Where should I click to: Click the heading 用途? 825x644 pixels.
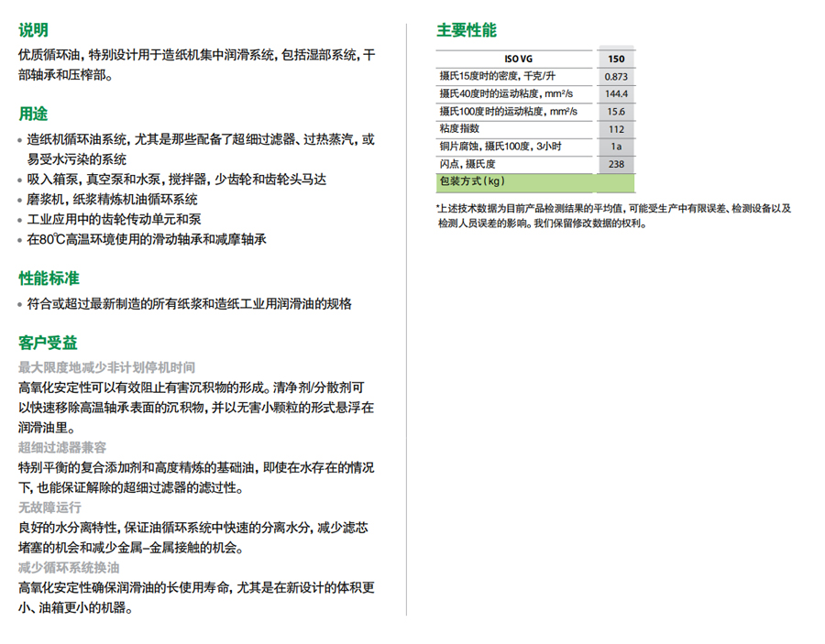[x=33, y=114]
